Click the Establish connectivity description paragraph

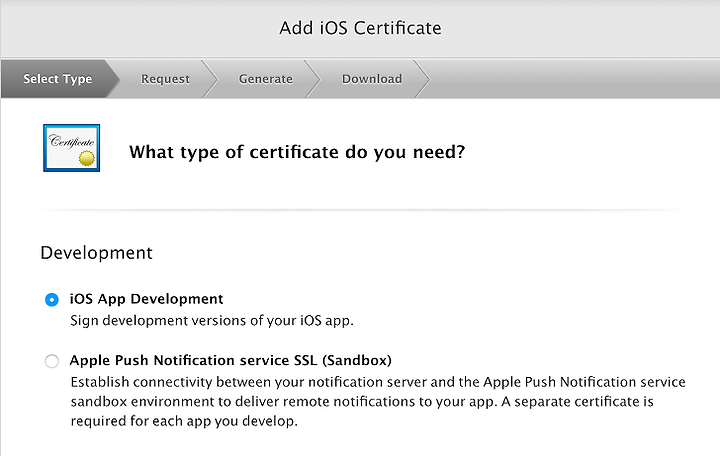click(x=378, y=401)
